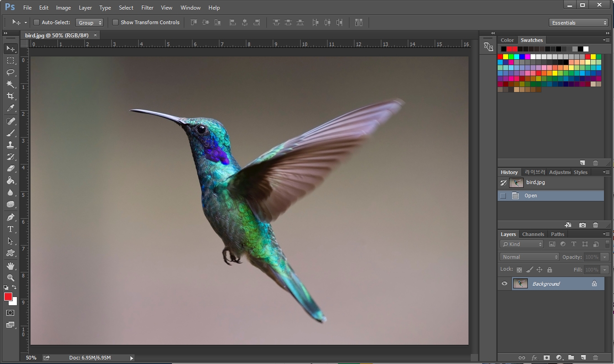Switch to the Color tab
The height and width of the screenshot is (364, 614).
507,40
